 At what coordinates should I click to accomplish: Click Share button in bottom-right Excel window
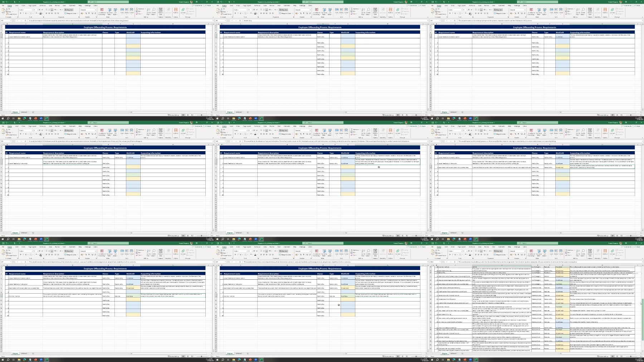[638, 247]
